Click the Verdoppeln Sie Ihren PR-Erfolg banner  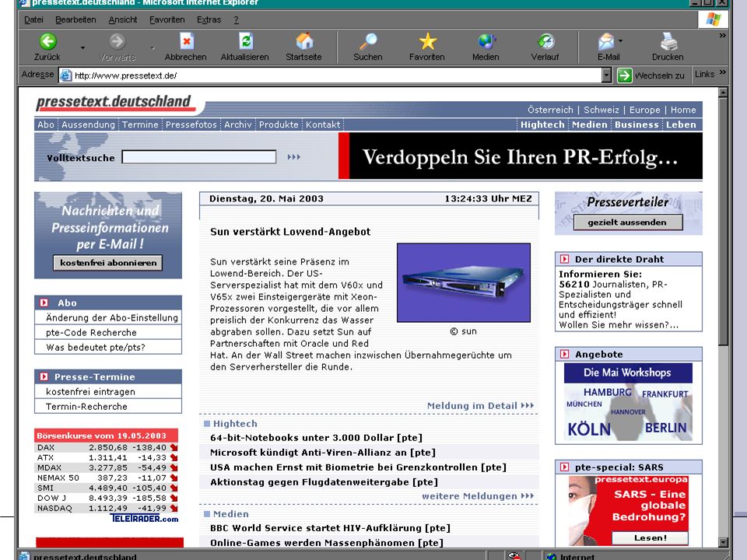click(521, 156)
